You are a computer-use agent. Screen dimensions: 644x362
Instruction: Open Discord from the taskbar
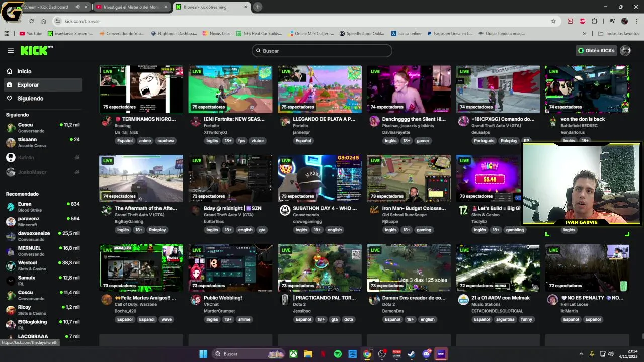[427, 354]
